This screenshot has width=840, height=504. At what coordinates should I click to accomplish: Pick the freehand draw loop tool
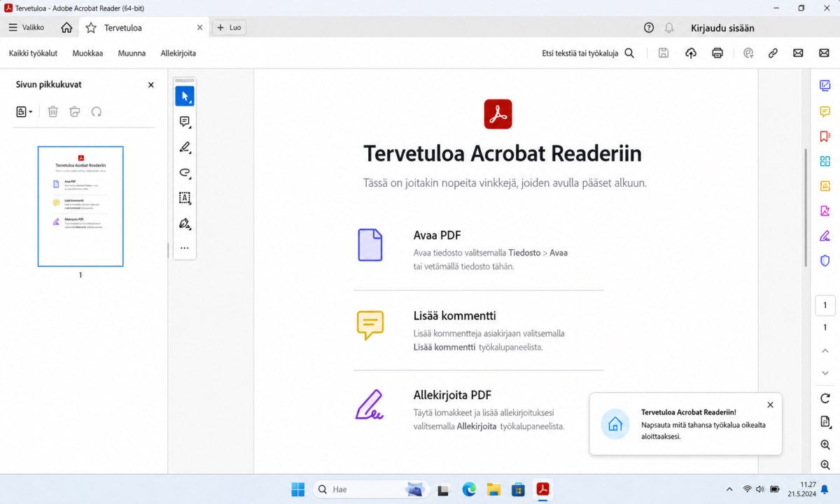[185, 173]
